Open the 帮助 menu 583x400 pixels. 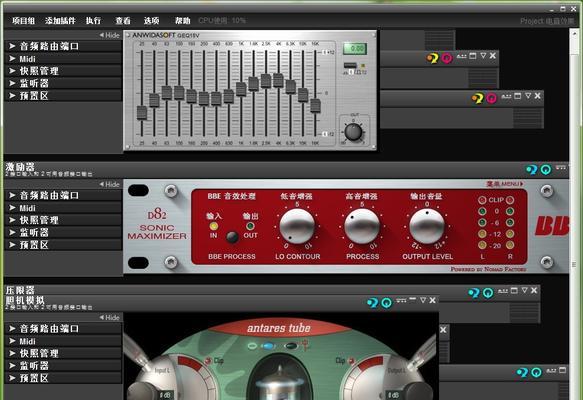pos(182,21)
